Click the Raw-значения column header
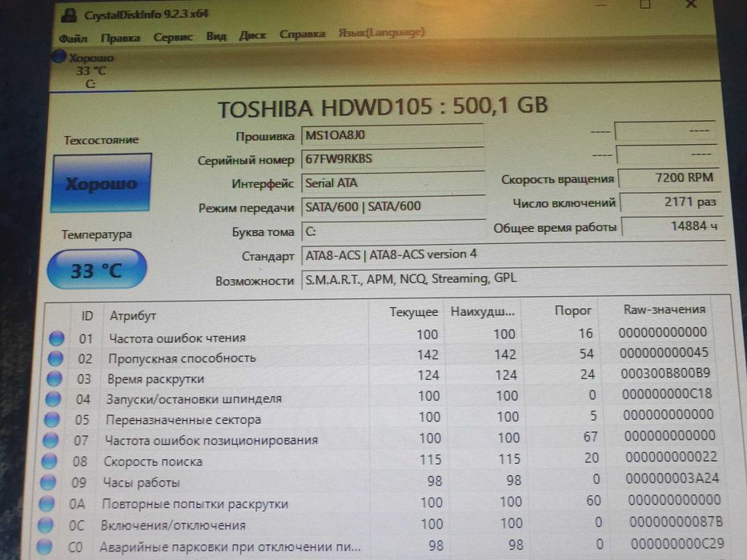747x560 pixels. (x=664, y=310)
